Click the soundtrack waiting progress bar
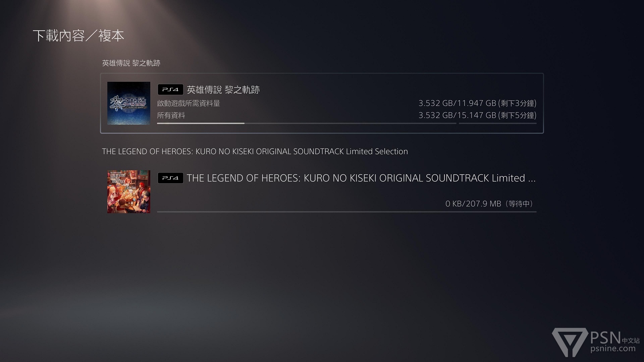Viewport: 644px width, 362px height. pyautogui.click(x=347, y=212)
